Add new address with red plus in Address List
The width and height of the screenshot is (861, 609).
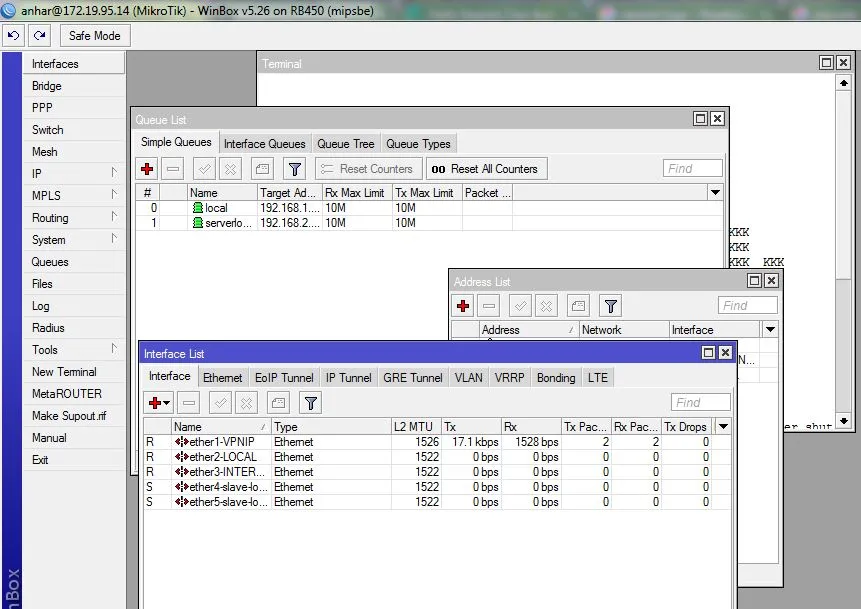click(463, 306)
